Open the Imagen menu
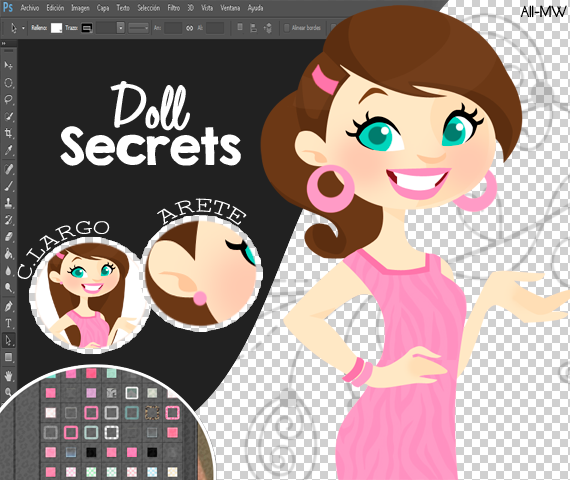Screen dimensions: 570x480 (x=80, y=8)
